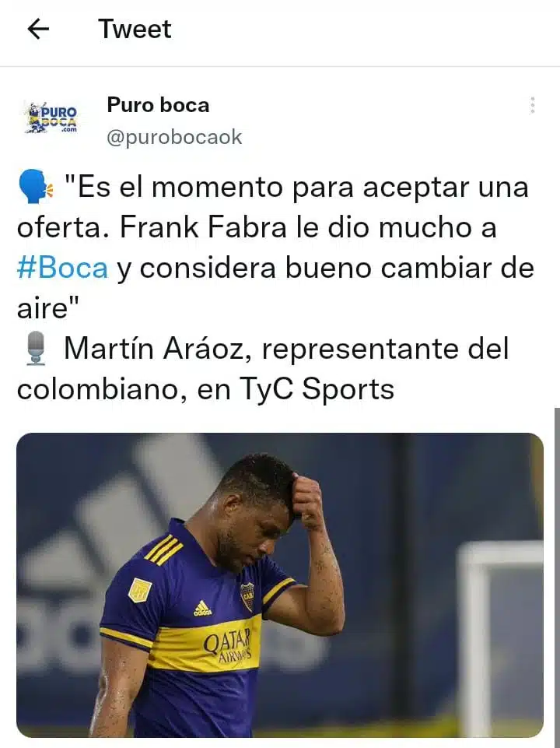Click the quote starting "Es el momento"

[x=275, y=247]
